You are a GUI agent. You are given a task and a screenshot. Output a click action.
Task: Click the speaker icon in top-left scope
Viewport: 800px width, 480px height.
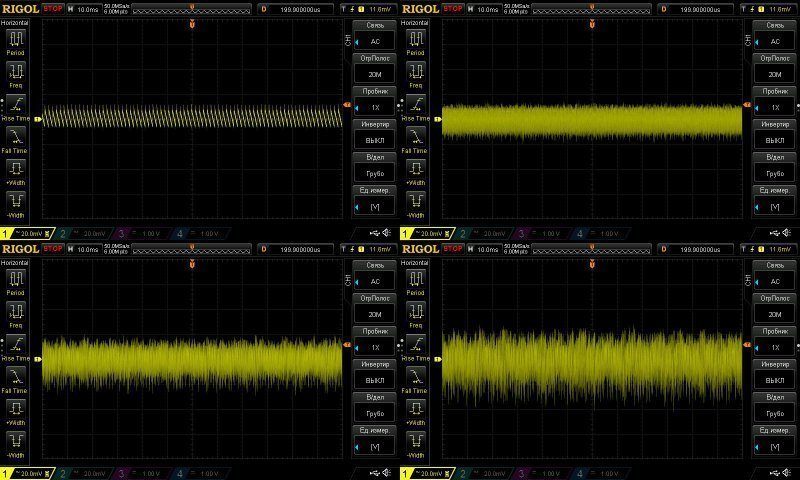click(387, 233)
